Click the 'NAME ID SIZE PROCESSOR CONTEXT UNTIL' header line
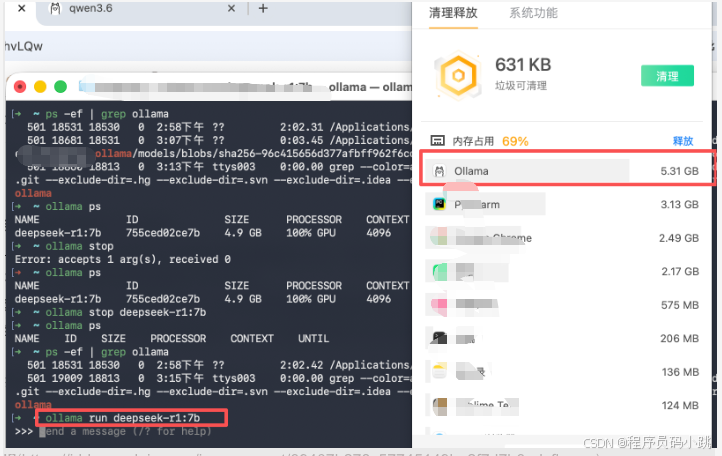Screen dimensions: 722x456 [172, 339]
